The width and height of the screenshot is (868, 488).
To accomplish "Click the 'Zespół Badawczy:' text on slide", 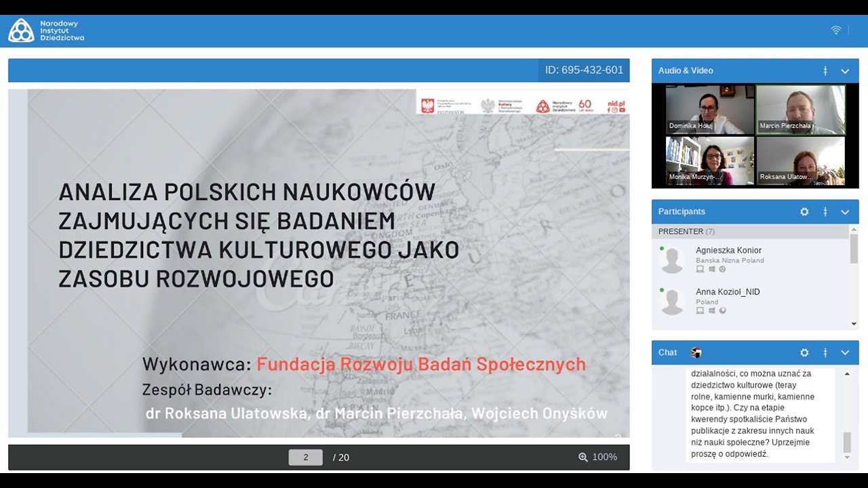I will 207,390.
